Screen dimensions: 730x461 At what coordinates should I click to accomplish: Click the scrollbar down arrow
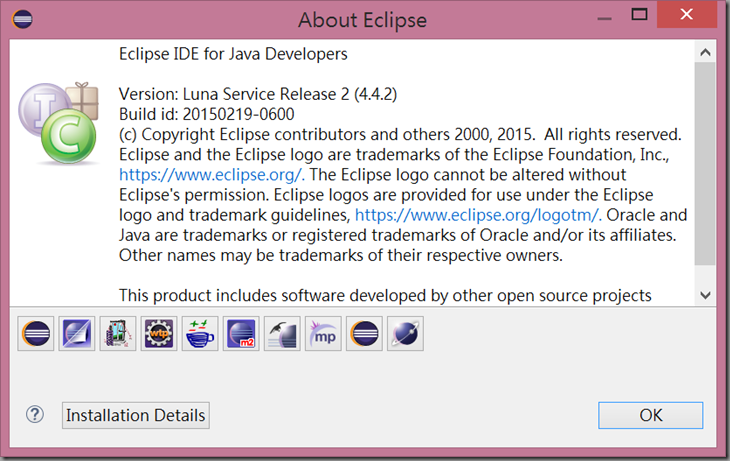click(705, 295)
